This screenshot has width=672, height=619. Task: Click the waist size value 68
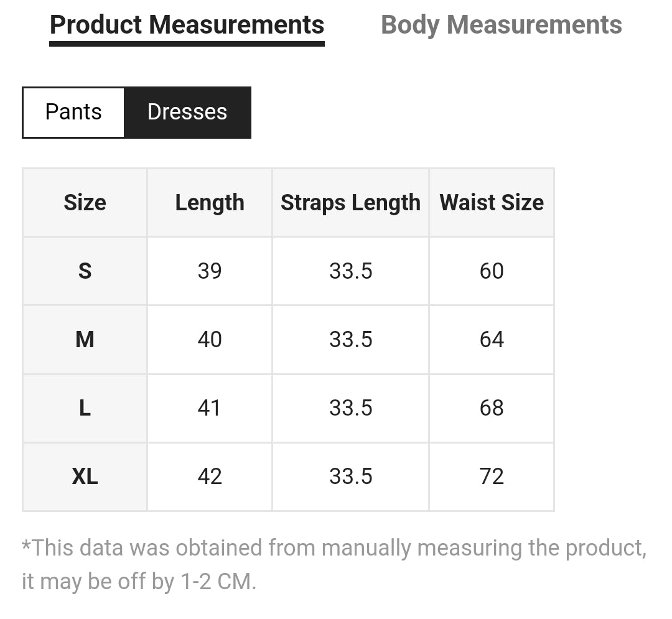(492, 408)
